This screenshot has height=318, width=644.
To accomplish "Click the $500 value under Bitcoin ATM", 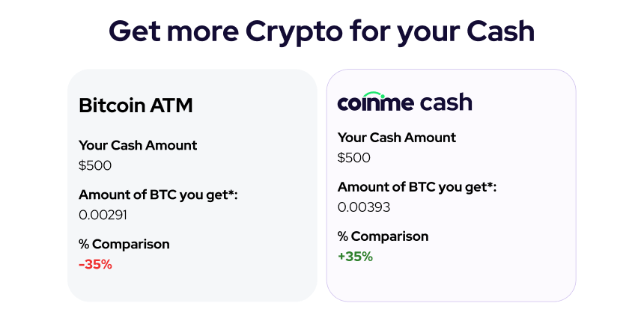I will (x=95, y=165).
